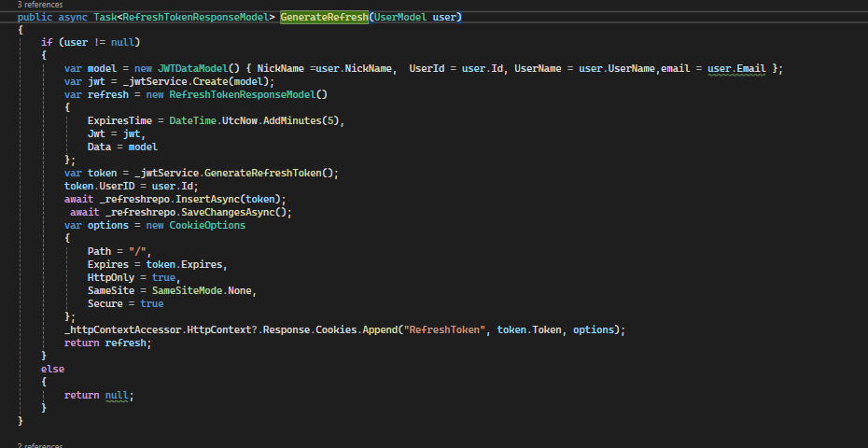Click the AddMinutes method call

pyautogui.click(x=292, y=120)
